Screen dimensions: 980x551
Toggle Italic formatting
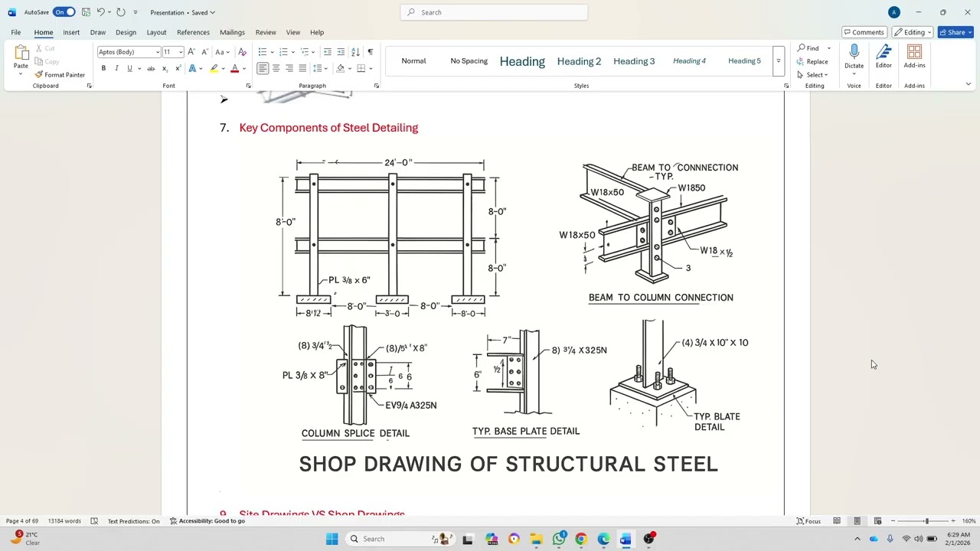pos(116,68)
